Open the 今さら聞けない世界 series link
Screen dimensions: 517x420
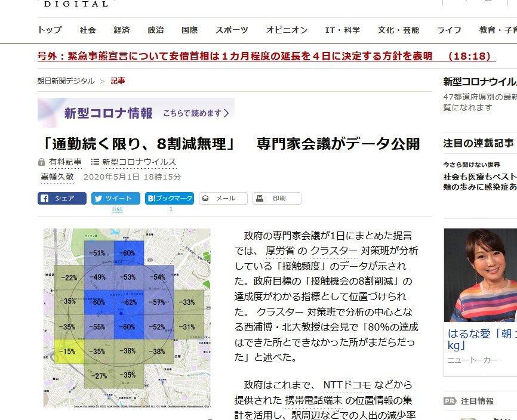click(x=472, y=165)
